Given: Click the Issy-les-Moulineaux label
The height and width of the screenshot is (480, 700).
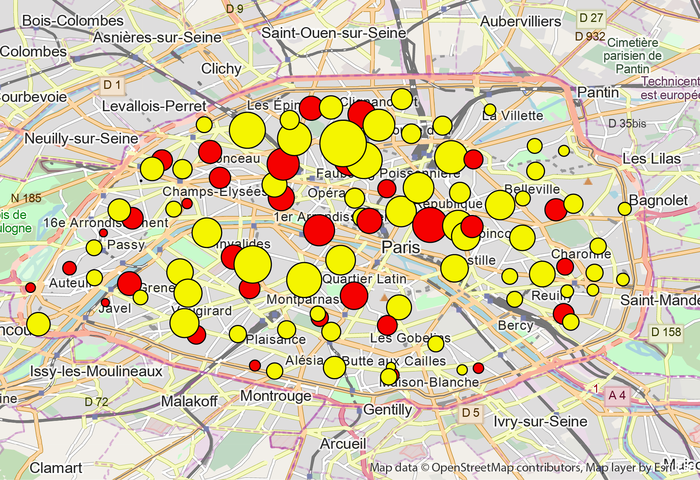Looking at the screenshot, I should 96,371.
